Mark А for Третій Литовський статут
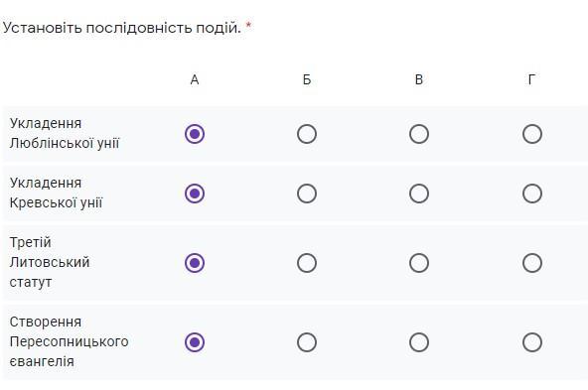This screenshot has width=588, height=390. click(195, 263)
